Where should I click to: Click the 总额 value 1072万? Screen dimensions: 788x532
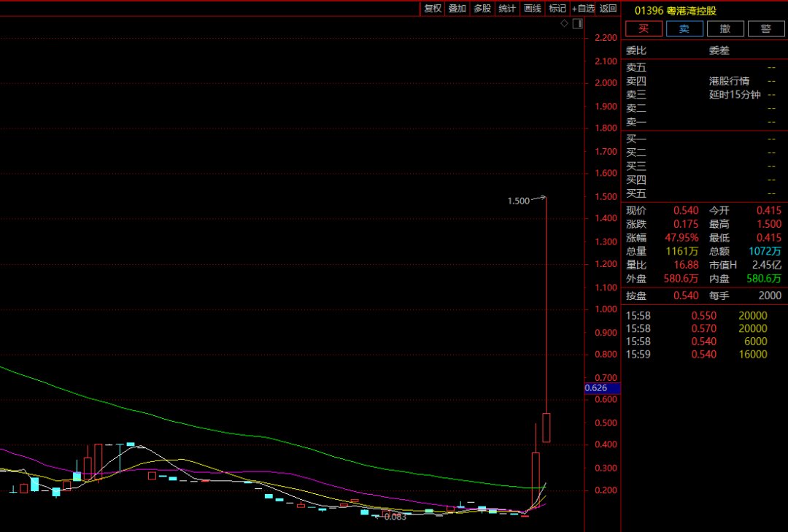coord(765,252)
